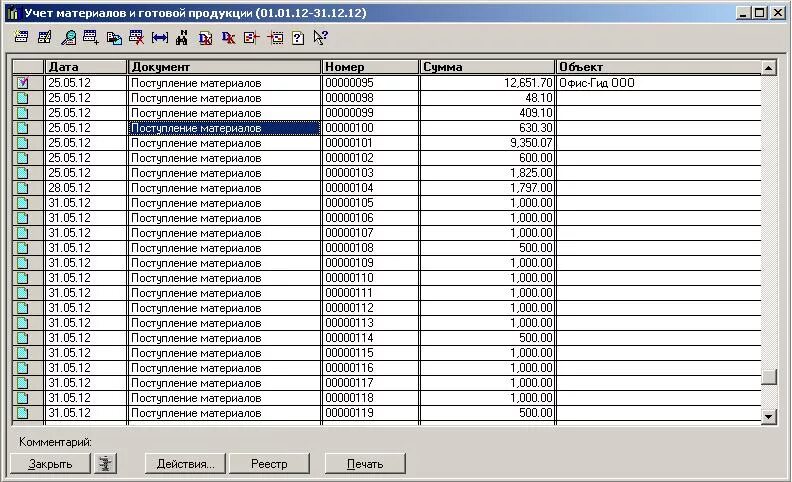792x482 pixels.
Task: Click the Дт/Кт icon without page
Action: (228, 38)
